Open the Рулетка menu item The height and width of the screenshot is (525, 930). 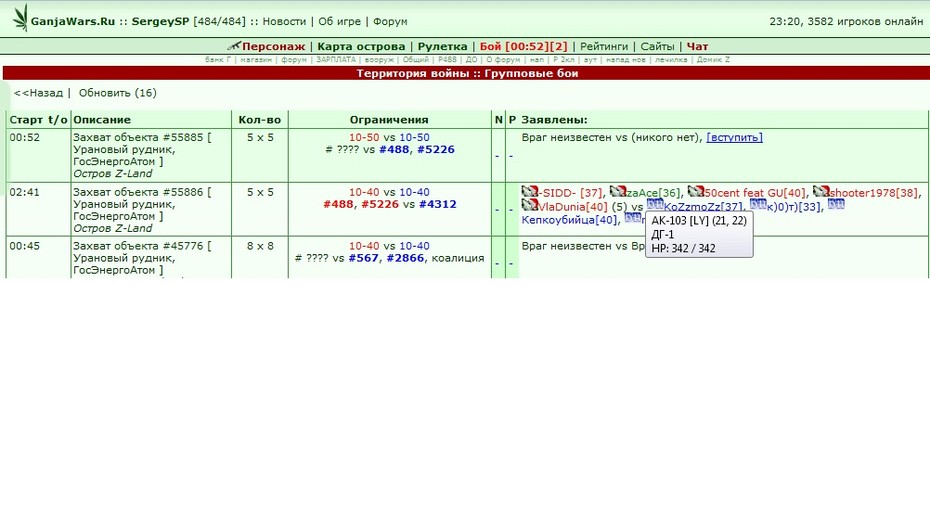[442, 46]
